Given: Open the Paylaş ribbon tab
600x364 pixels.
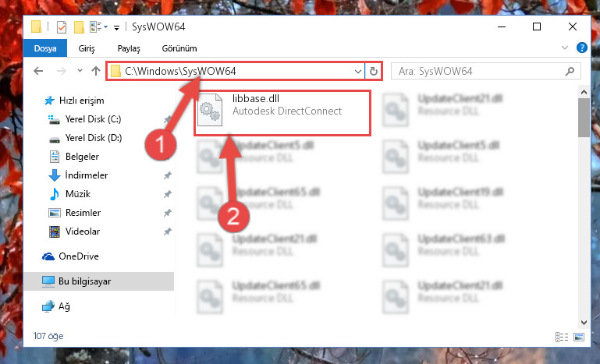Looking at the screenshot, I should [129, 48].
